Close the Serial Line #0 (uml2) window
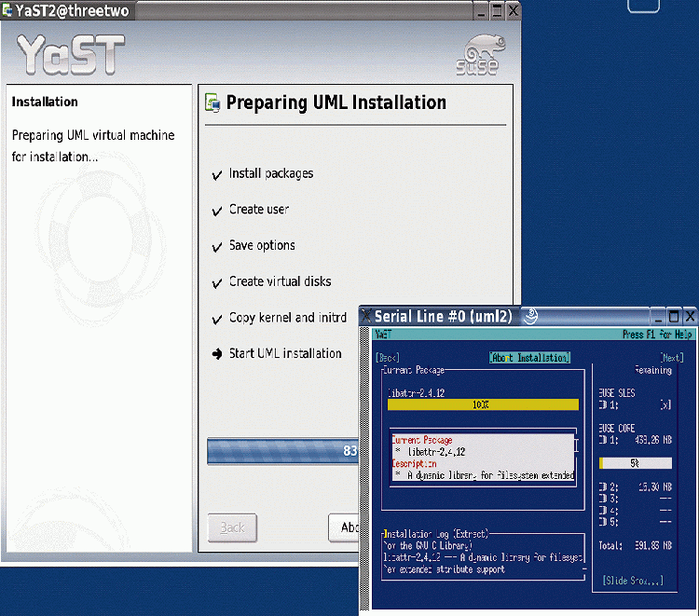Screen dimensions: 699x616 click(690, 317)
